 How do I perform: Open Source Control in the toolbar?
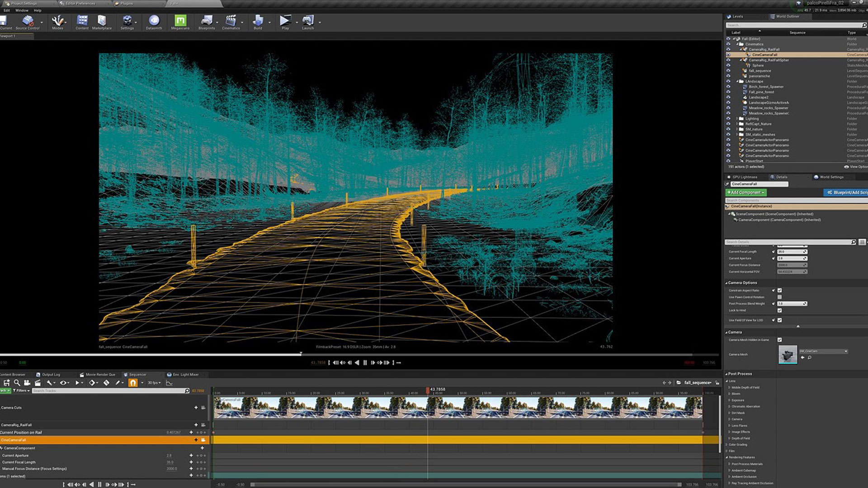click(28, 22)
